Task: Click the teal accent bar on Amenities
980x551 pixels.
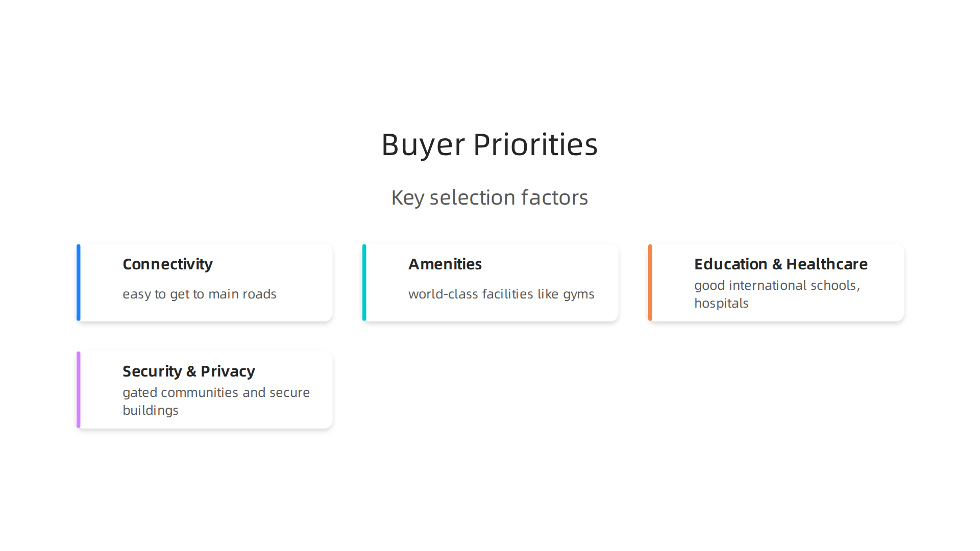Action: 364,283
